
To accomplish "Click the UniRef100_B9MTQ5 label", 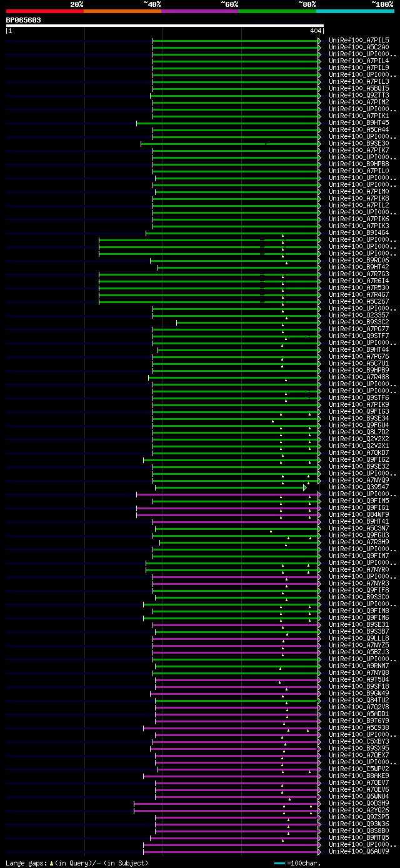I will pyautogui.click(x=359, y=837).
